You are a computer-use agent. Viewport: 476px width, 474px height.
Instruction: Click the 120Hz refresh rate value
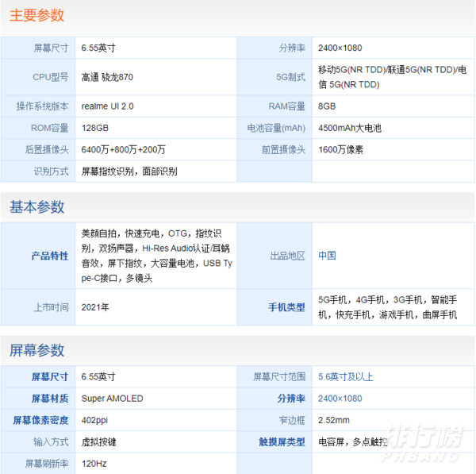coord(94,464)
